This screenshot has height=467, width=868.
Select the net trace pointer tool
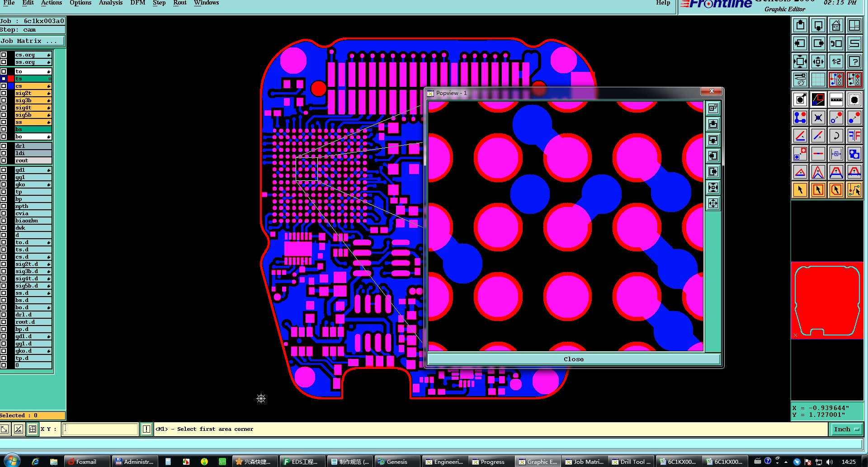(854, 190)
